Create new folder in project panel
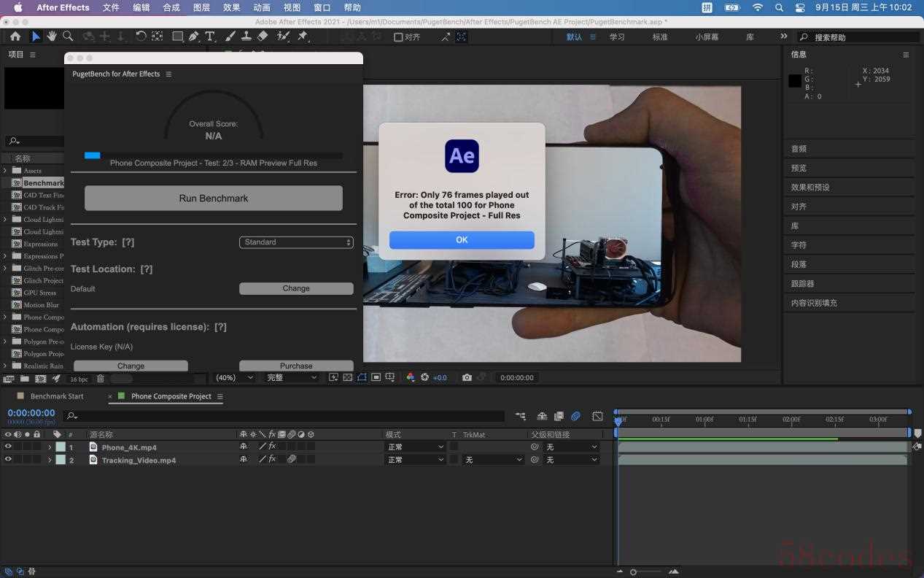Image resolution: width=924 pixels, height=578 pixels. 25,379
